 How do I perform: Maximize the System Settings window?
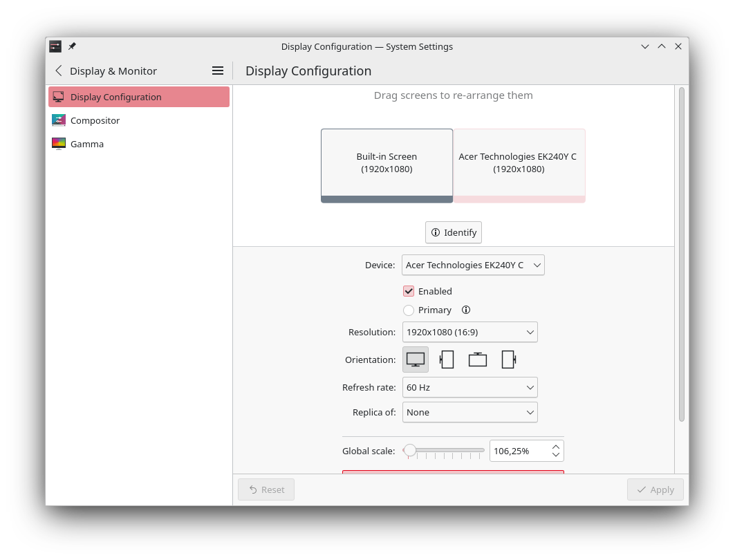point(662,46)
